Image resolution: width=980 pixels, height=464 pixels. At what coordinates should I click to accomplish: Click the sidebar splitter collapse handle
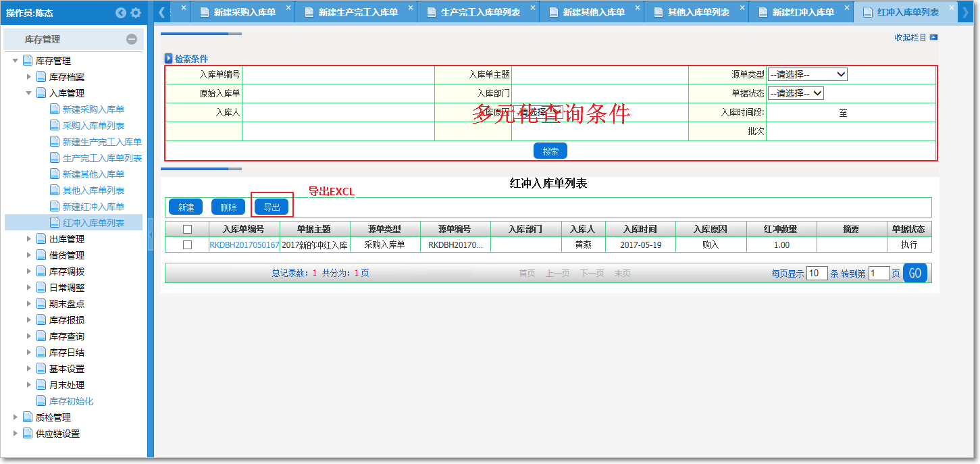coord(151,239)
